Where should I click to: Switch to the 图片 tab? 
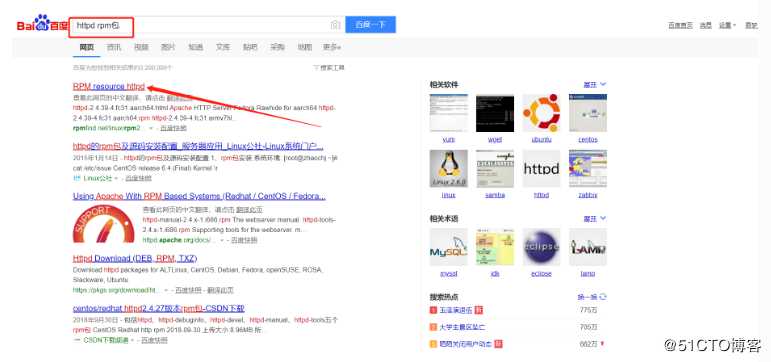tap(168, 47)
